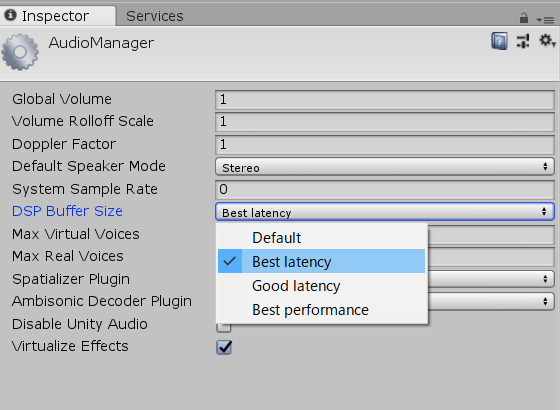This screenshot has height=410, width=560.
Task: Click the Max Virtual Voices field
Action: coord(491,235)
